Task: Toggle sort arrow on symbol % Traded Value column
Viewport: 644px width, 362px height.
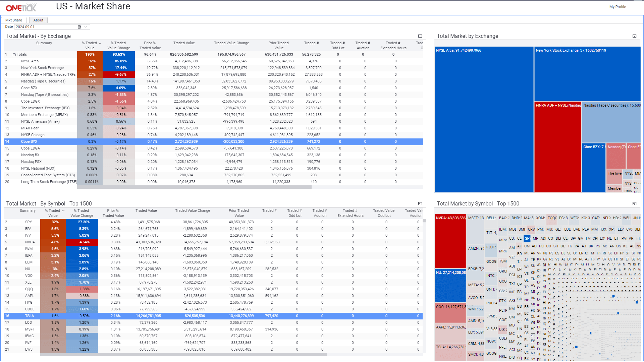Action: (63, 211)
